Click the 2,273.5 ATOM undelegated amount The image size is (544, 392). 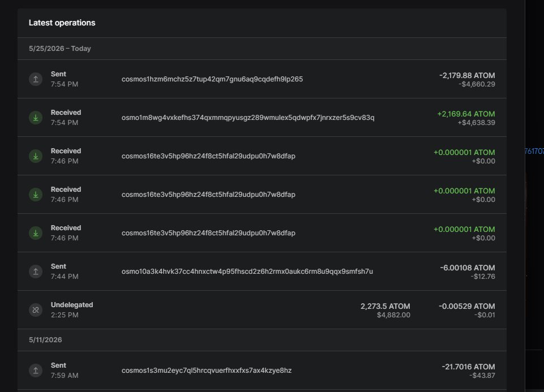(385, 306)
